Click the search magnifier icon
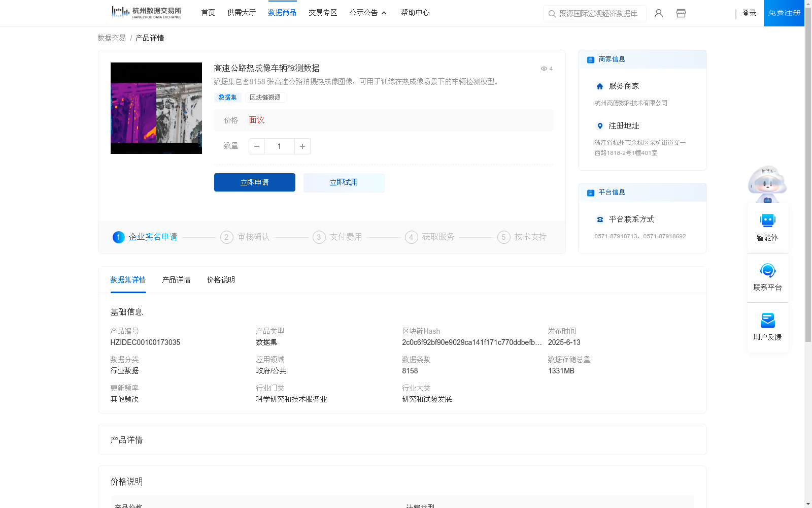This screenshot has height=508, width=812. pyautogui.click(x=552, y=14)
